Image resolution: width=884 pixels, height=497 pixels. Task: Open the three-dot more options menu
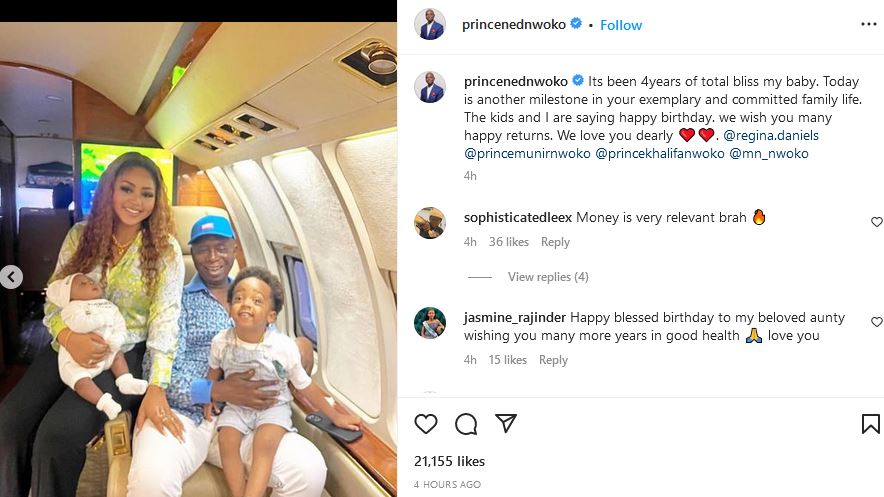868,23
